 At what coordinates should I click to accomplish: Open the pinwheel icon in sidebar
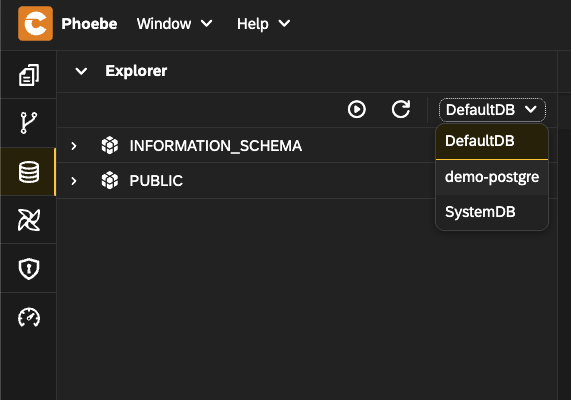pos(29,220)
